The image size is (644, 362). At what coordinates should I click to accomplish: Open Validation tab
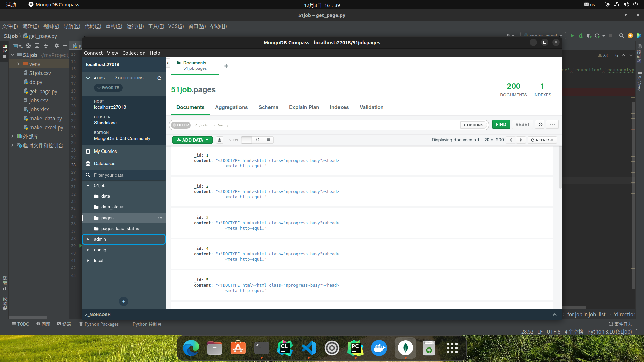click(x=372, y=107)
